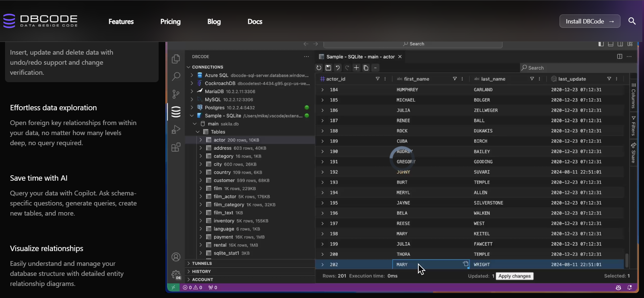Expand the HISTORY section
The height and width of the screenshot is (298, 644).
click(189, 272)
